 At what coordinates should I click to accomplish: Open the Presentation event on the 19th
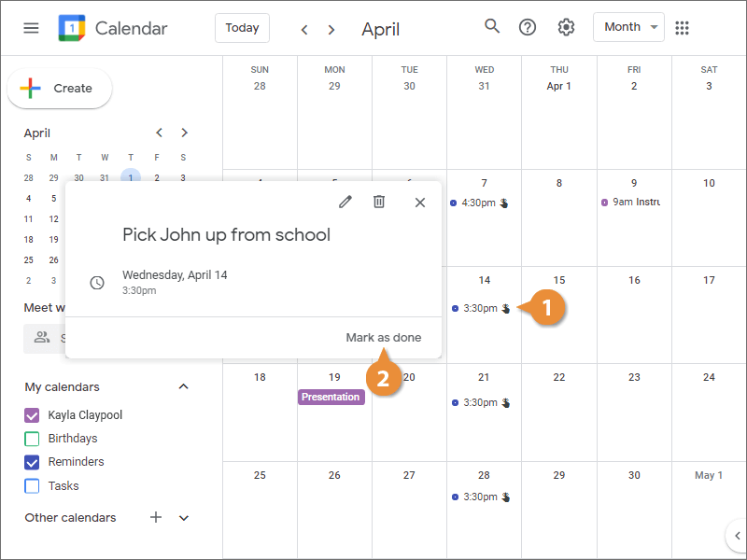click(x=331, y=397)
